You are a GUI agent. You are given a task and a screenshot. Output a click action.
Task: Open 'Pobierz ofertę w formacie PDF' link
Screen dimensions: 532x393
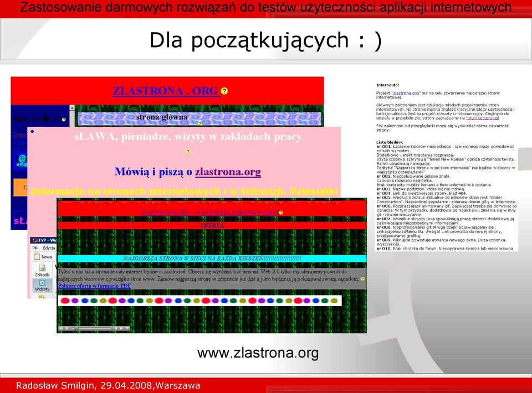[94, 286]
